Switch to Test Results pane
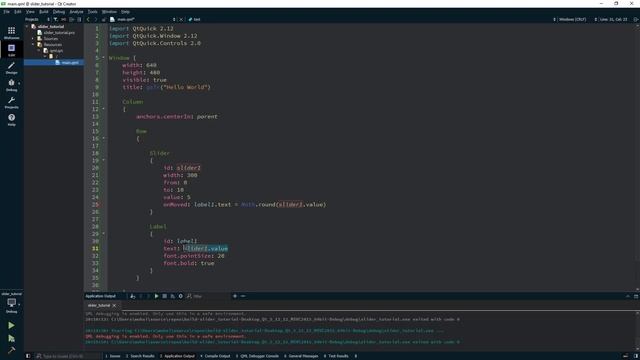This screenshot has height=360, width=640. tap(336, 356)
